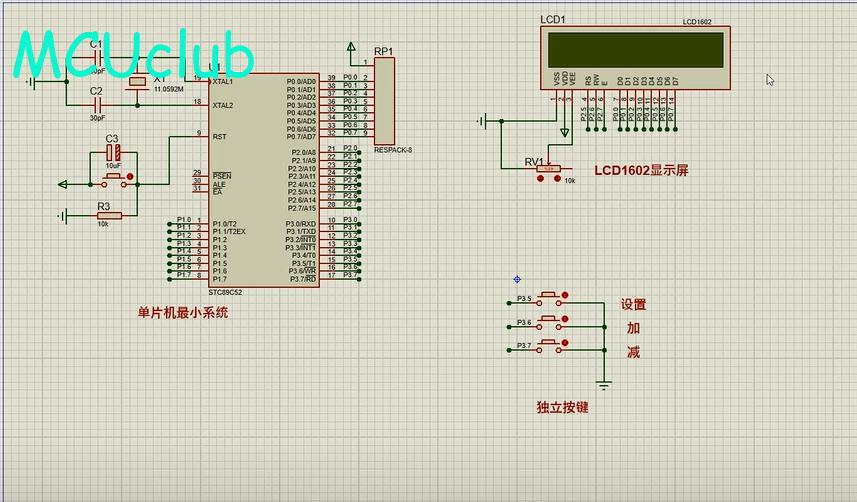Click the red increment dot under RV1
Image resolution: width=857 pixels, height=502 pixels.
[556, 179]
